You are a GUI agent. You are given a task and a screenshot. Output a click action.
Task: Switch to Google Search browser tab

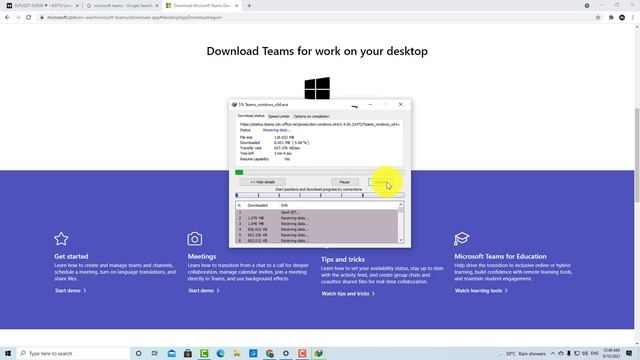pos(122,6)
